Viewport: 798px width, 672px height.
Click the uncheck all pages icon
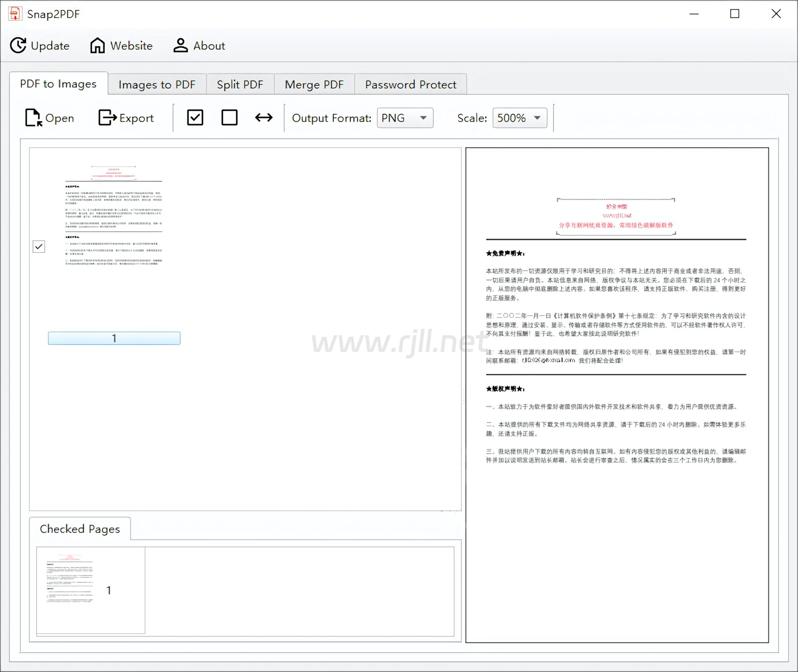tap(230, 118)
